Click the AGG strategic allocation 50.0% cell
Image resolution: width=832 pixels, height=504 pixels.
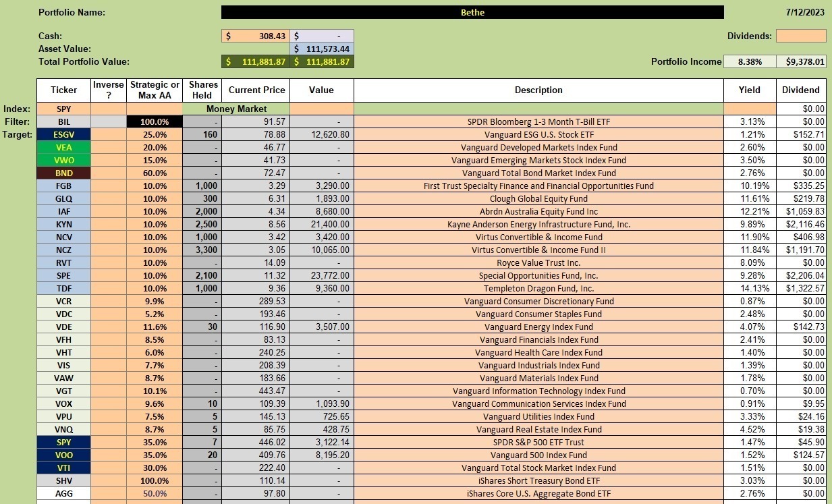155,493
